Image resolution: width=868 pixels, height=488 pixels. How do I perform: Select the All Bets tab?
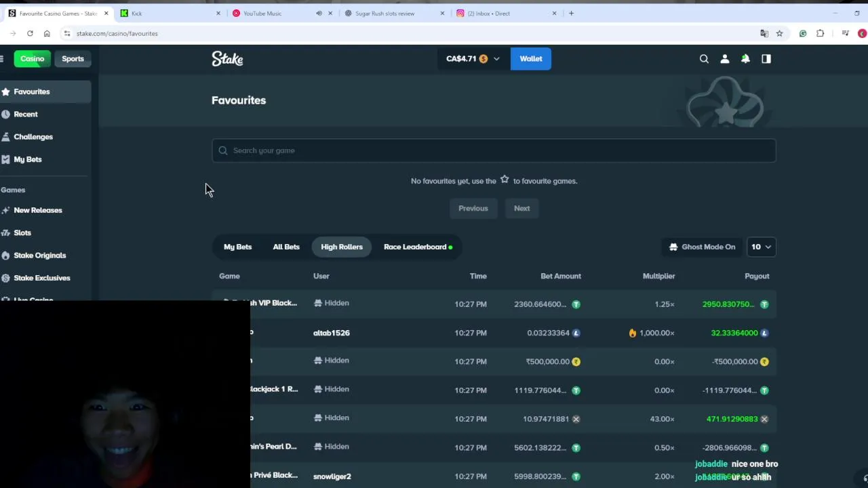coord(286,247)
